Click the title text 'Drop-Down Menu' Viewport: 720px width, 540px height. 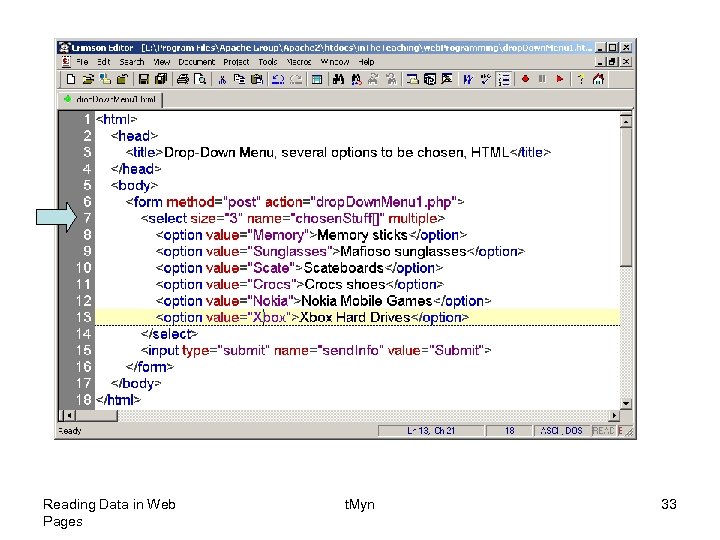pyautogui.click(x=219, y=152)
